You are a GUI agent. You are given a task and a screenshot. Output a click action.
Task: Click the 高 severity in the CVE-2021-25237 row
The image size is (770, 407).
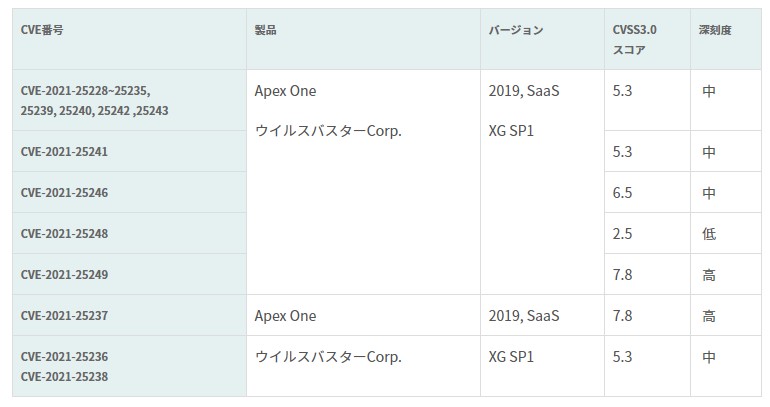pos(709,316)
